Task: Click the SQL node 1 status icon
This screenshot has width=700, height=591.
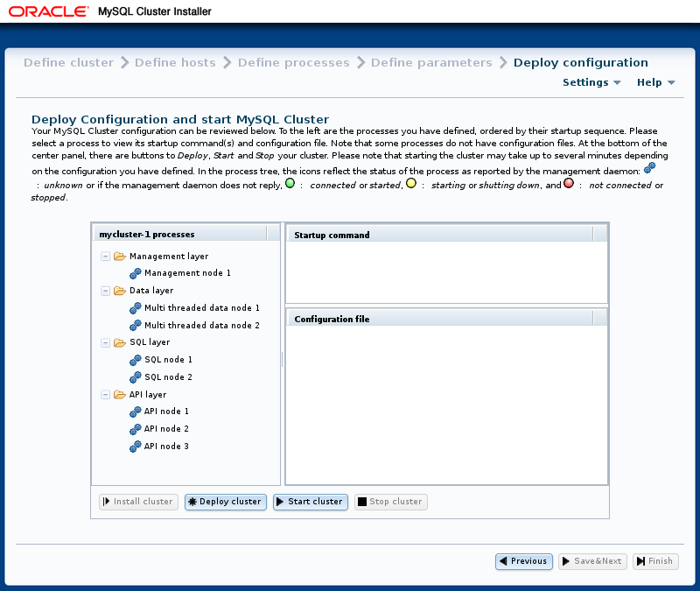Action: pyautogui.click(x=135, y=360)
